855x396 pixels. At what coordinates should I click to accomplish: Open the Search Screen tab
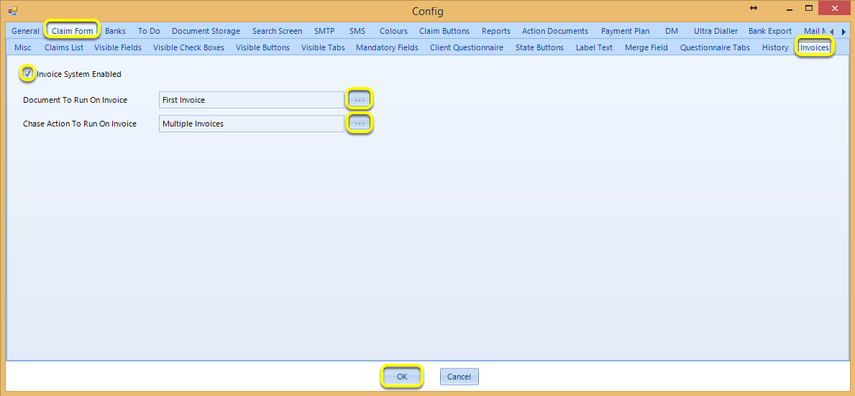277,31
